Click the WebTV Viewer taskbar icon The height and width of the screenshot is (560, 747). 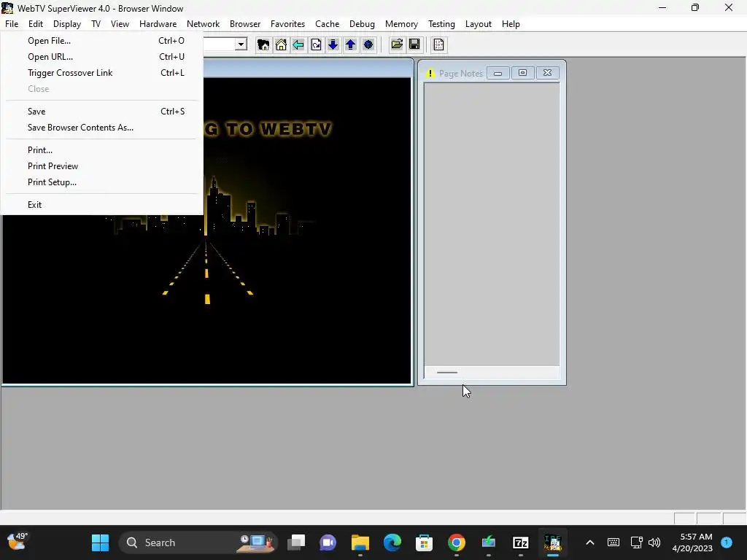(553, 542)
